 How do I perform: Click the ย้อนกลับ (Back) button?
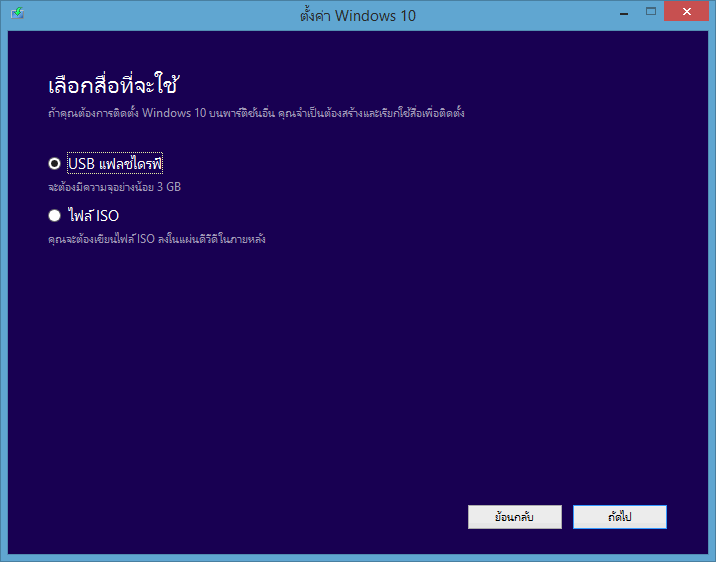tap(515, 517)
